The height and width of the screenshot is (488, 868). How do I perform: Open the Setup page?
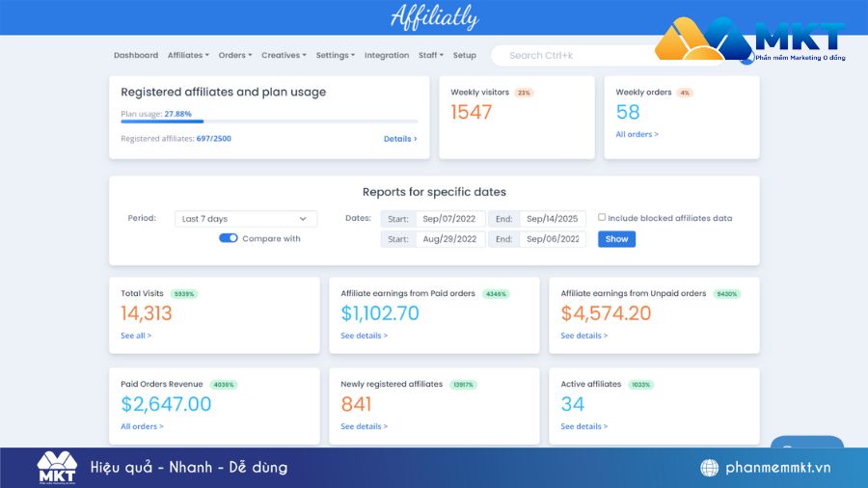tap(465, 55)
